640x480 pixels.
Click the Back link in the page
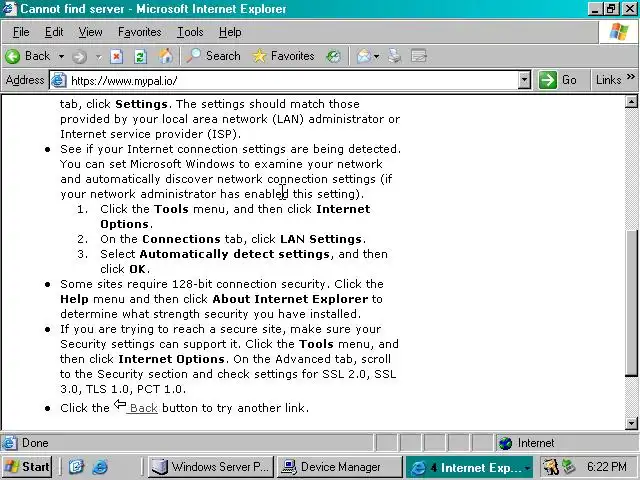click(x=143, y=408)
